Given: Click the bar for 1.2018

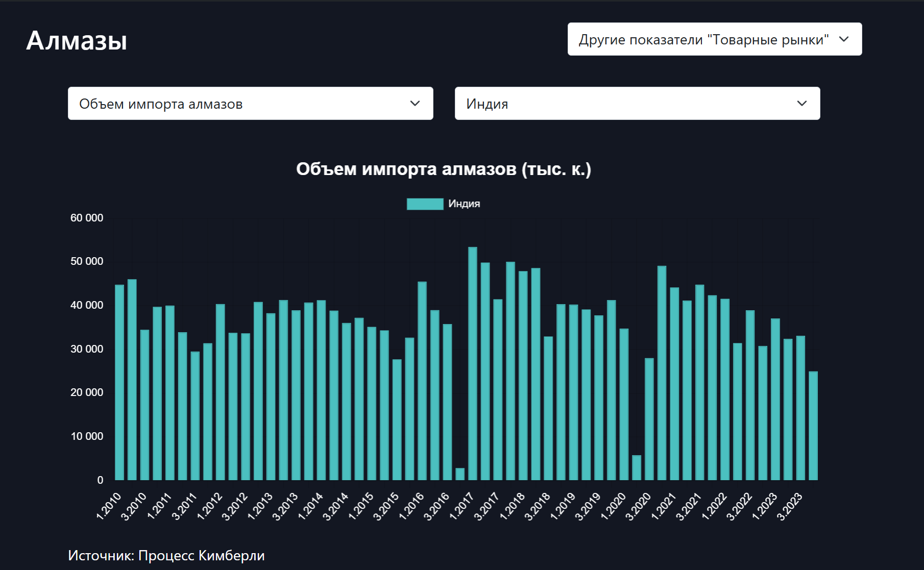Looking at the screenshot, I should click(x=523, y=376).
